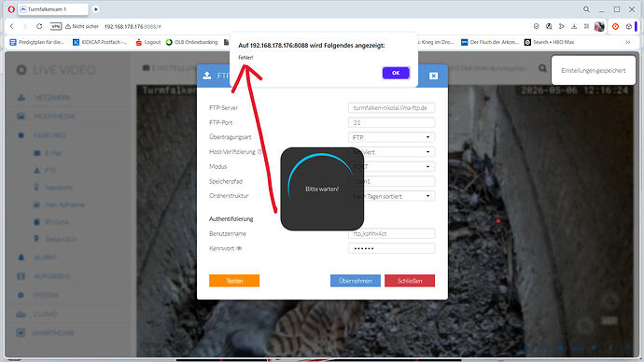Go back in browser history
This screenshot has height=362, width=644.
point(12,26)
